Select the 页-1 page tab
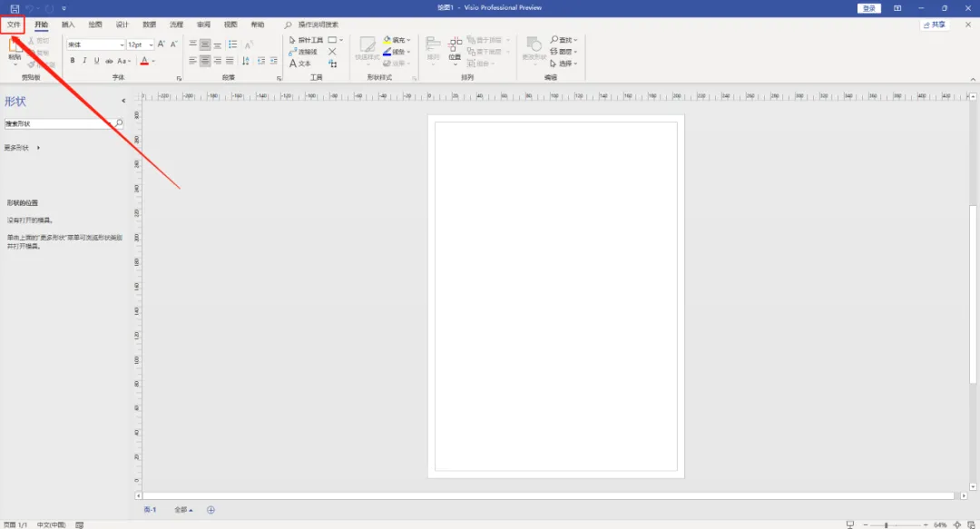980x529 pixels. coord(150,510)
